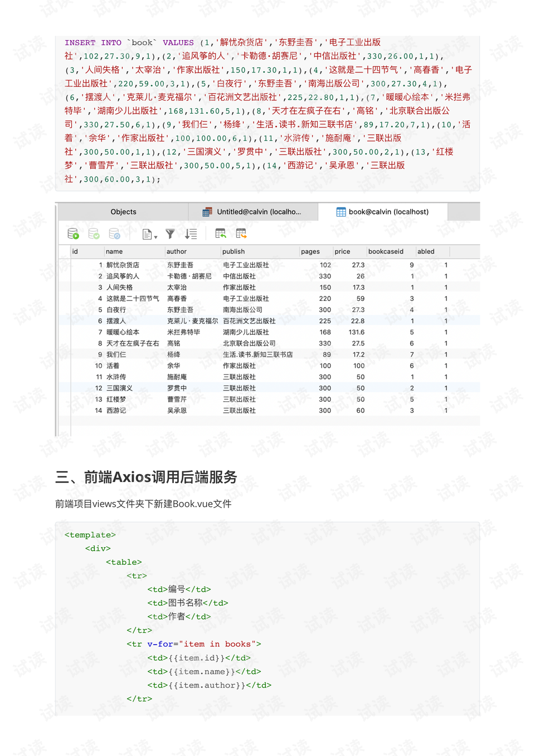Click publish cell 中信出版社

pos(239,276)
